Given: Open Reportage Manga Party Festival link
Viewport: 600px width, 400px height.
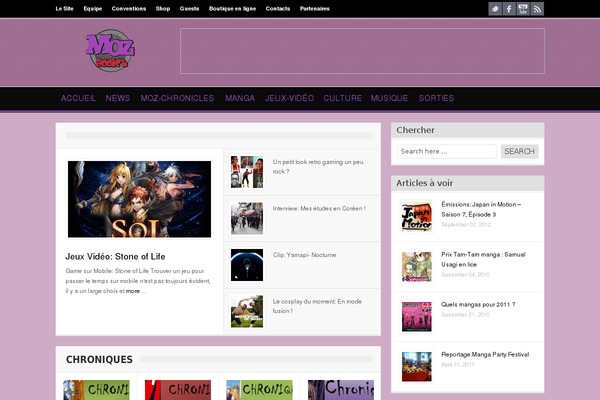Looking at the screenshot, I should pyautogui.click(x=485, y=354).
